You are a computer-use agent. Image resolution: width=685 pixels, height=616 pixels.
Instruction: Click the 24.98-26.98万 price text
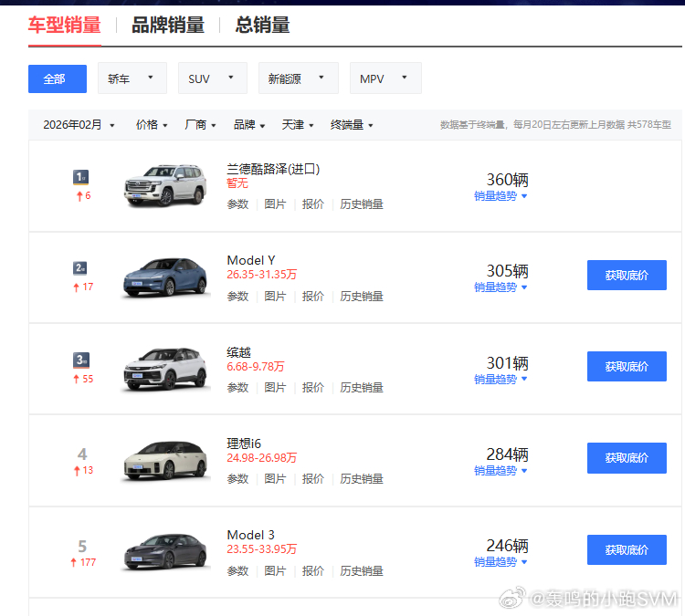coord(262,458)
